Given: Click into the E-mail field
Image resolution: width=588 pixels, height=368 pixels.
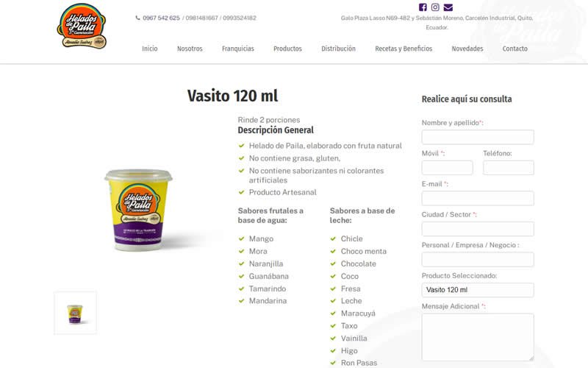Looking at the screenshot, I should click(x=478, y=198).
